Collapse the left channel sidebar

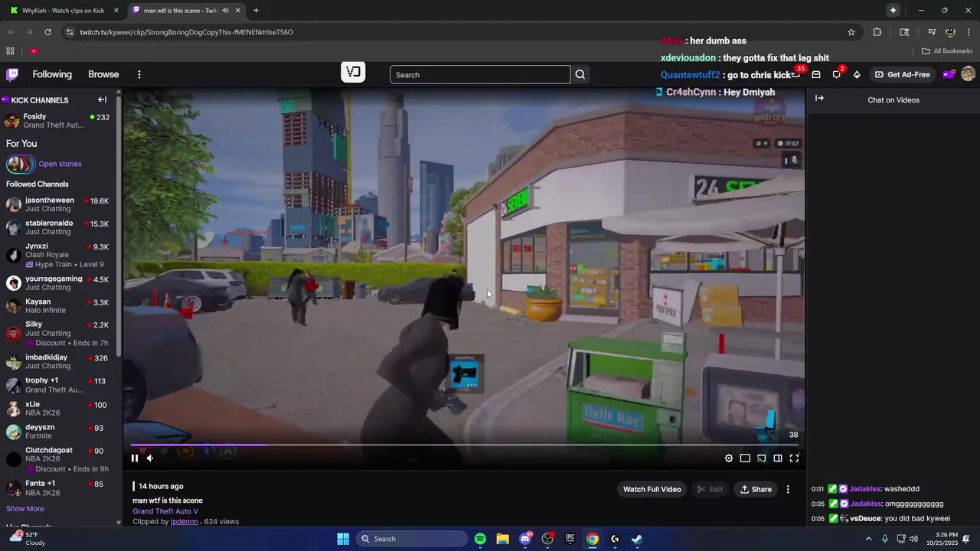pos(103,99)
